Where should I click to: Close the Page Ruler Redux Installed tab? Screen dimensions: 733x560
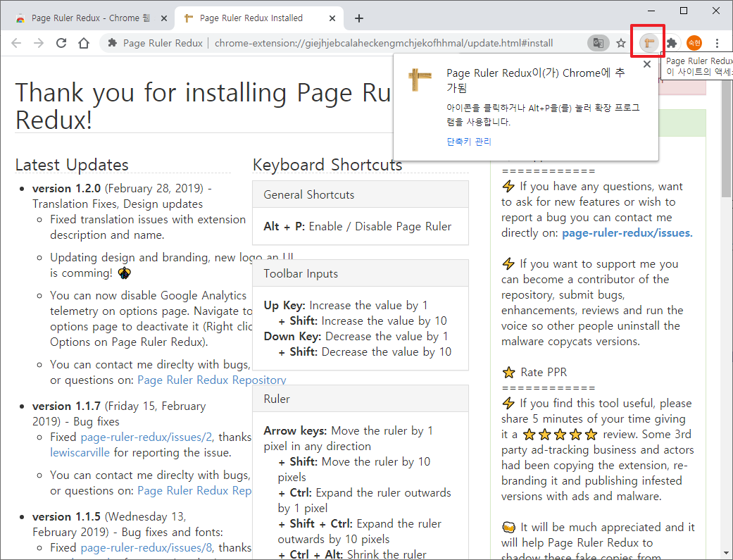tap(332, 18)
